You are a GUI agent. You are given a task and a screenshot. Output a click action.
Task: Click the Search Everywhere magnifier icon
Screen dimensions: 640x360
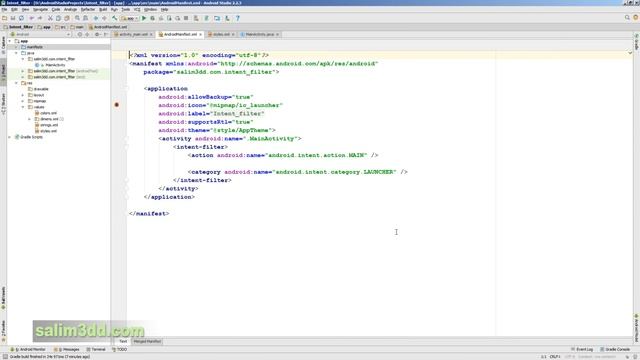[627, 18]
